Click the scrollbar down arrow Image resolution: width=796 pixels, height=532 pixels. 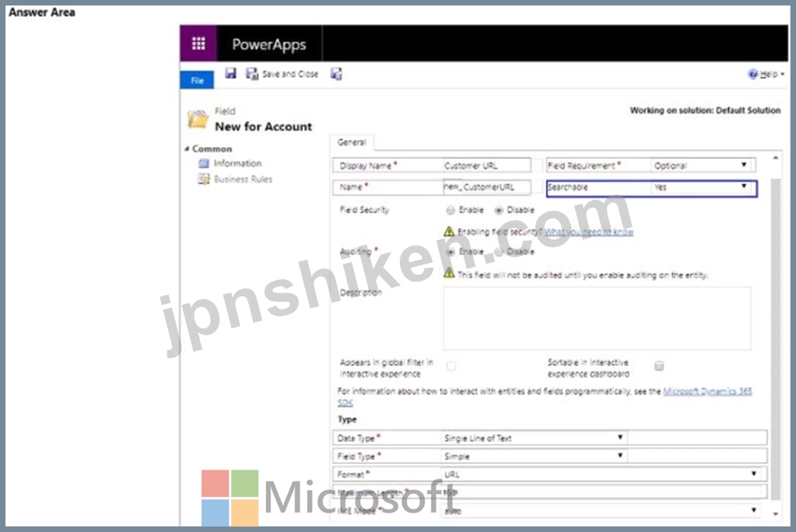coord(775,514)
